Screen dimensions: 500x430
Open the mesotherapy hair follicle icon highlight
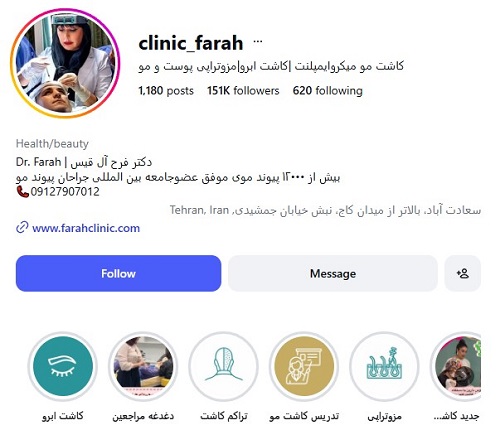point(384,366)
